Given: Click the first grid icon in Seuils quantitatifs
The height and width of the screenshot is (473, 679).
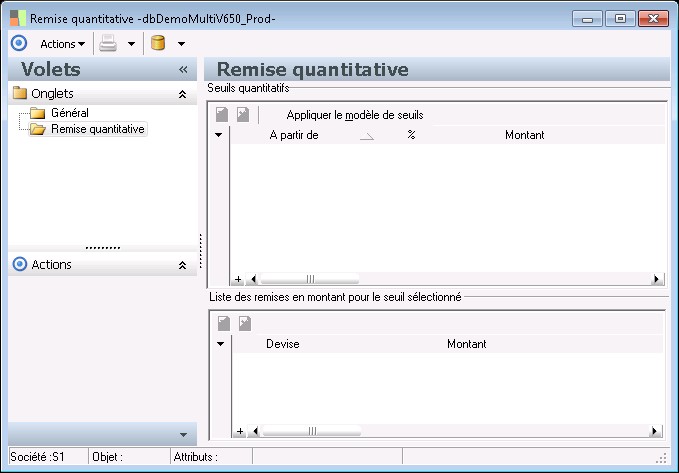Looking at the screenshot, I should pyautogui.click(x=222, y=114).
